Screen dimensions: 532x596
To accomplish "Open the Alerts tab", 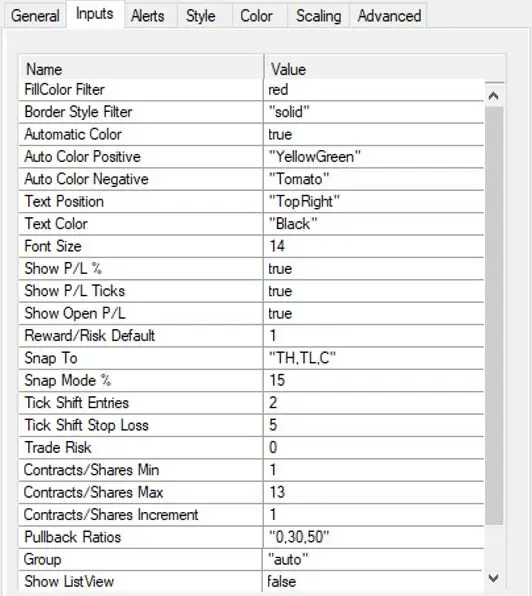I will click(x=148, y=16).
